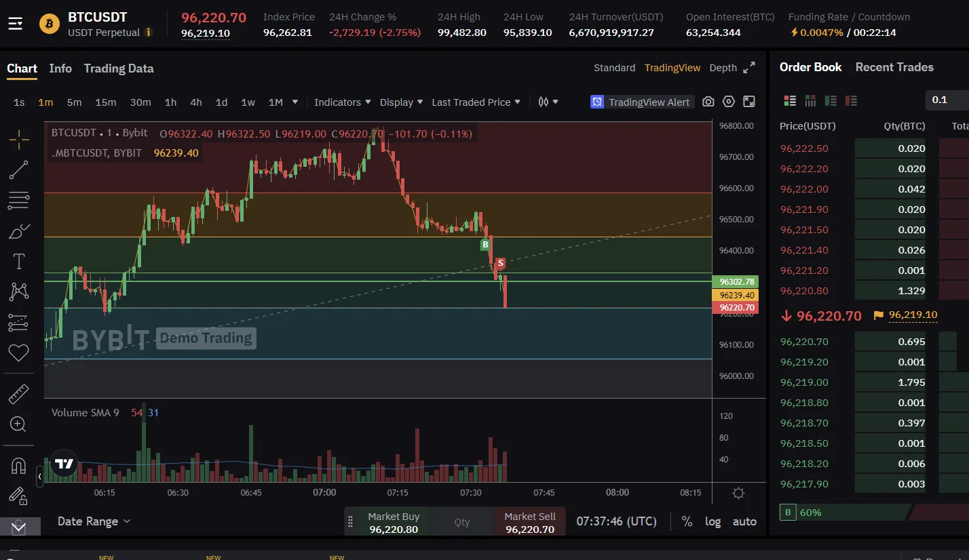This screenshot has height=560, width=969.
Task: Take a chart snapshot with camera icon
Action: pyautogui.click(x=708, y=102)
